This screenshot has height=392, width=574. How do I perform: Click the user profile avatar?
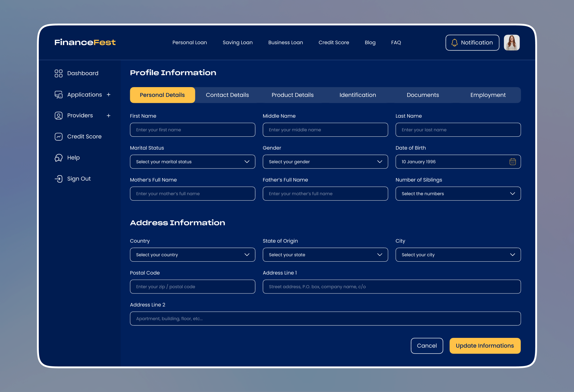[512, 43]
